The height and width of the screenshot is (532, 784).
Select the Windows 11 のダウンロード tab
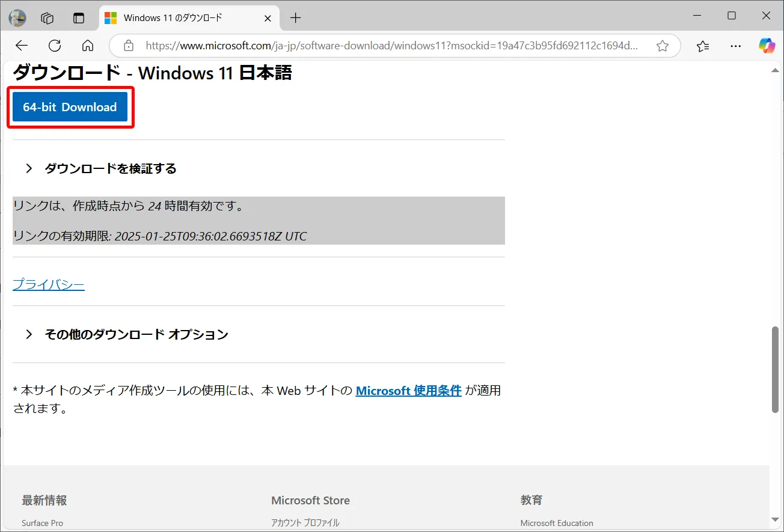point(188,18)
